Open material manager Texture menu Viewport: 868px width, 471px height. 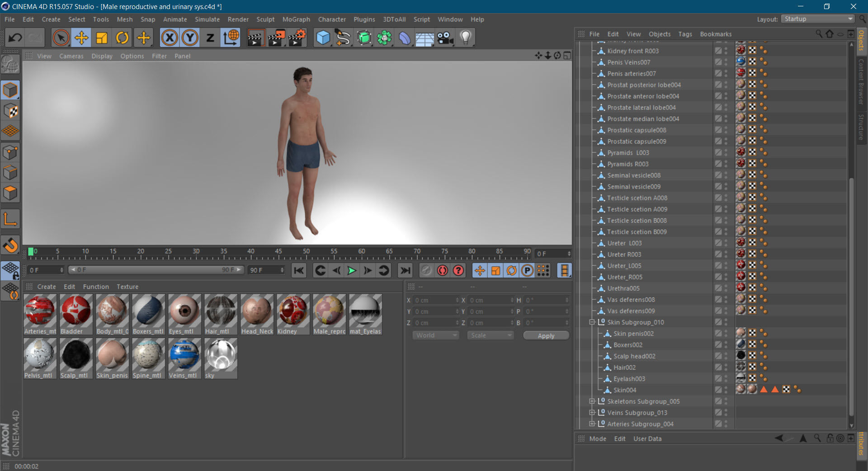click(x=127, y=287)
